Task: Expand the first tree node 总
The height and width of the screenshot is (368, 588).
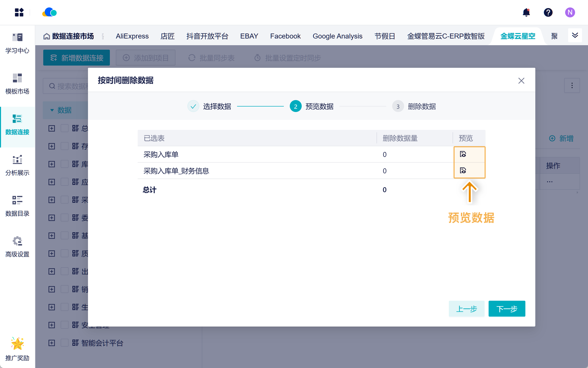Action: pyautogui.click(x=52, y=128)
